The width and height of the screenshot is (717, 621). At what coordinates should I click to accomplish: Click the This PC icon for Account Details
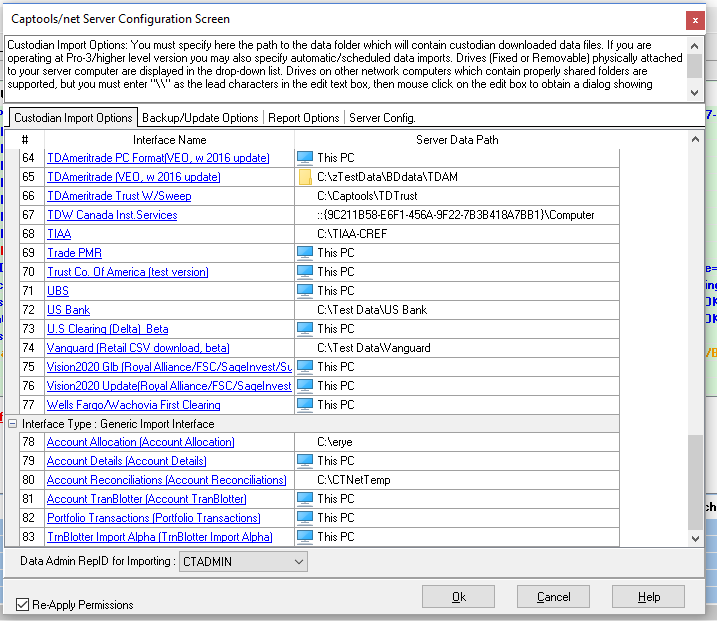pos(305,461)
